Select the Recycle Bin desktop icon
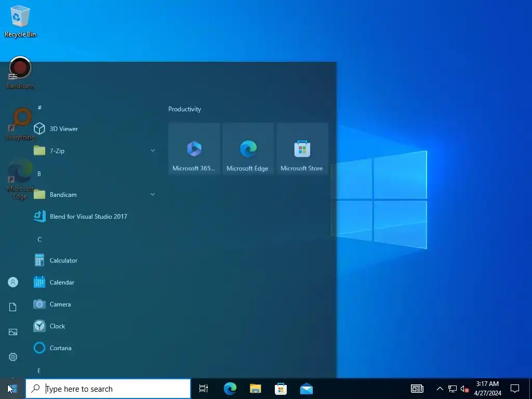Viewport: 532px width, 399px height. pos(20,21)
